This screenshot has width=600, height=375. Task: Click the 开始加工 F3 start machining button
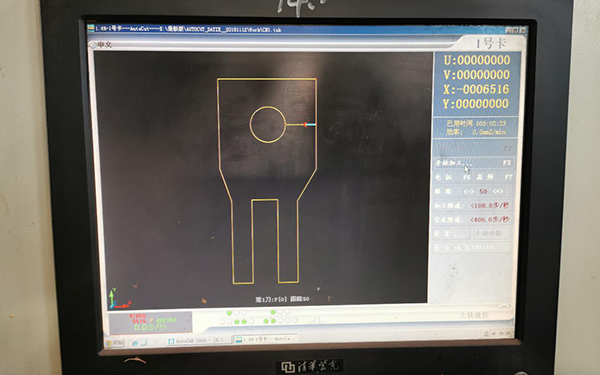click(473, 163)
